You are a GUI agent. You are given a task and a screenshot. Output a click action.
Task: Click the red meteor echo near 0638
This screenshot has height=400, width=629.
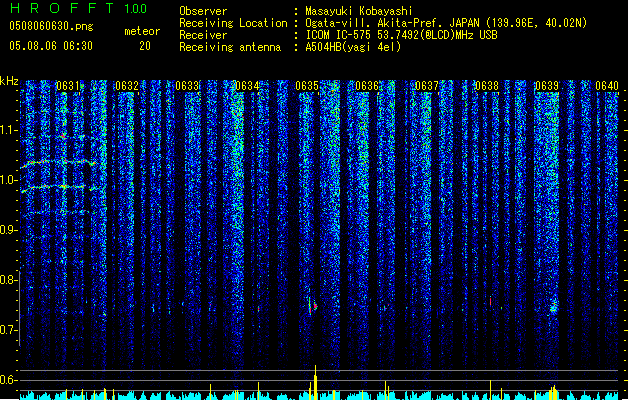pos(490,301)
